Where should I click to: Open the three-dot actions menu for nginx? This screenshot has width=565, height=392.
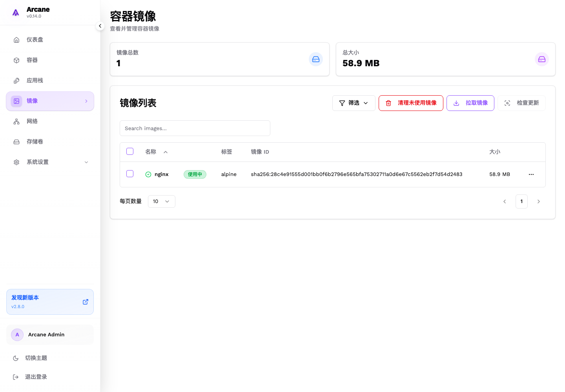(x=531, y=174)
